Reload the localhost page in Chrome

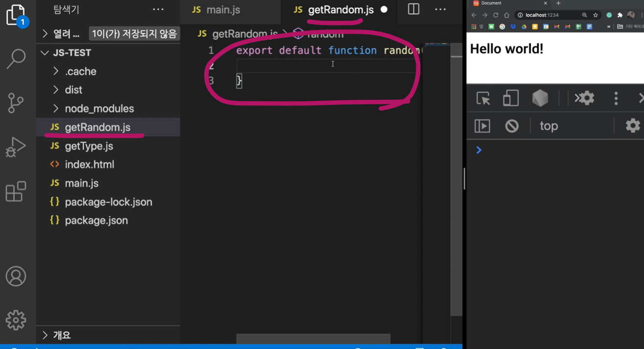click(496, 15)
